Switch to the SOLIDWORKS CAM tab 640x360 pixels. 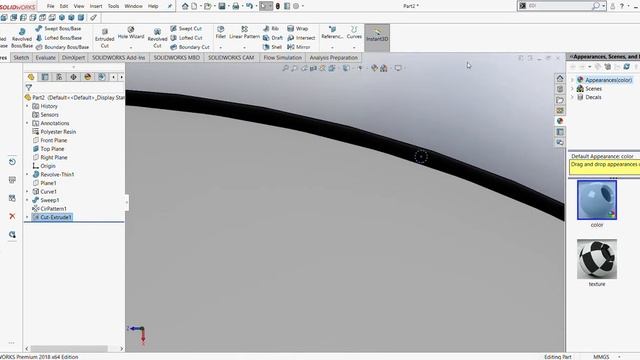(231, 58)
